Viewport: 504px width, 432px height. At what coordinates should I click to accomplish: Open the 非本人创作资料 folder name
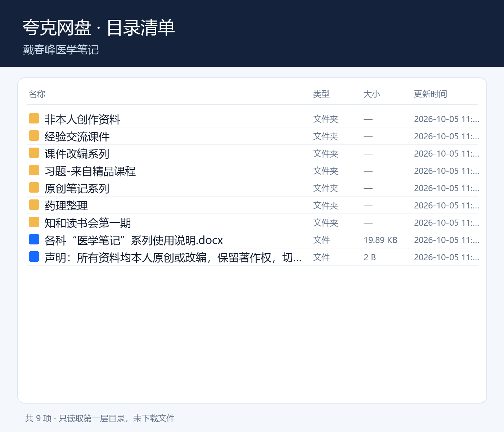click(82, 119)
